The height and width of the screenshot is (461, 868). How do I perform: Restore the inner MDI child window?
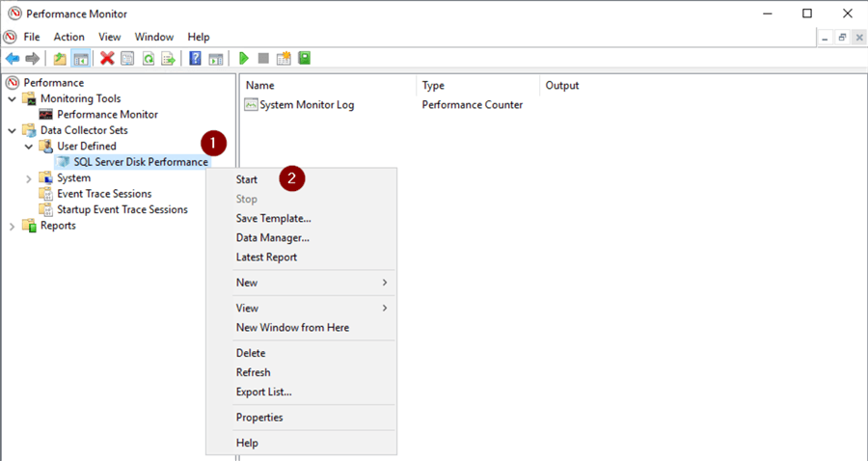pos(842,38)
